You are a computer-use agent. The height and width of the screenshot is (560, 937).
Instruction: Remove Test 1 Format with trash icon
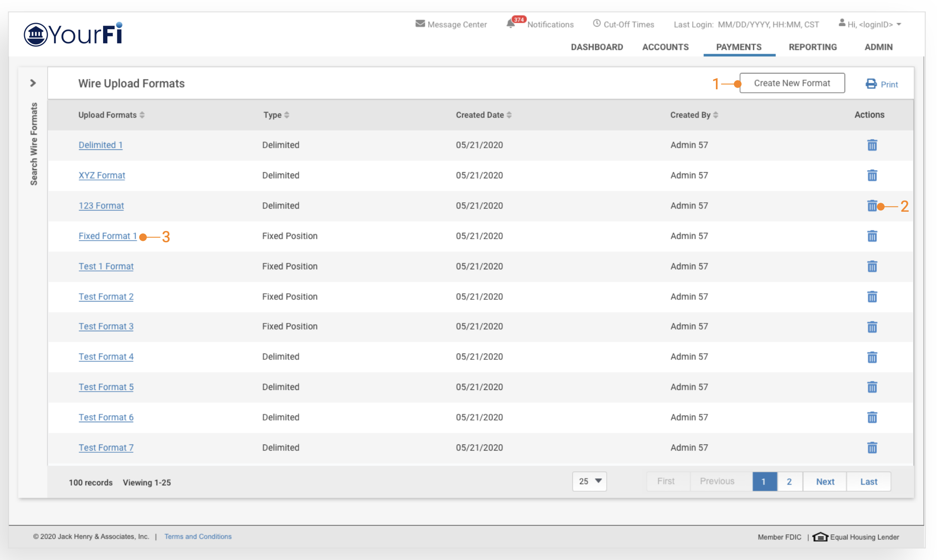point(872,266)
